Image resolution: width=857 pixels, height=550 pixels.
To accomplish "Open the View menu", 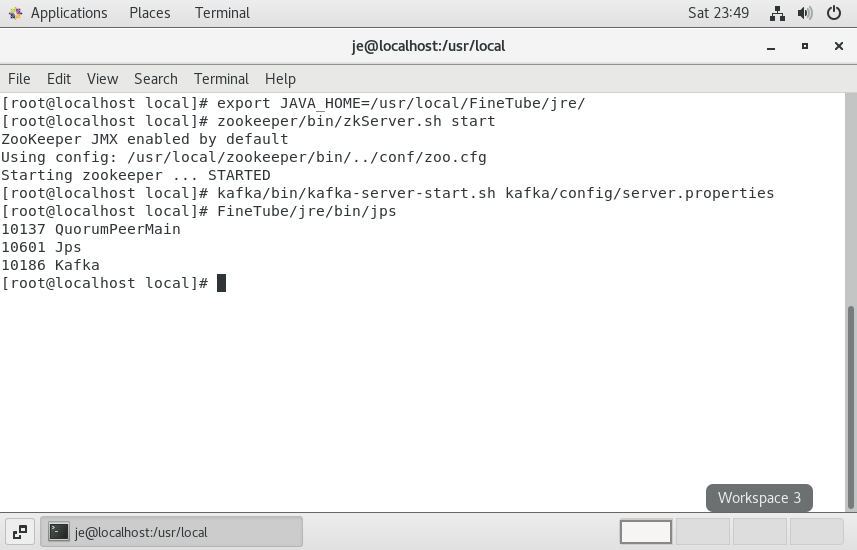I will [x=102, y=79].
